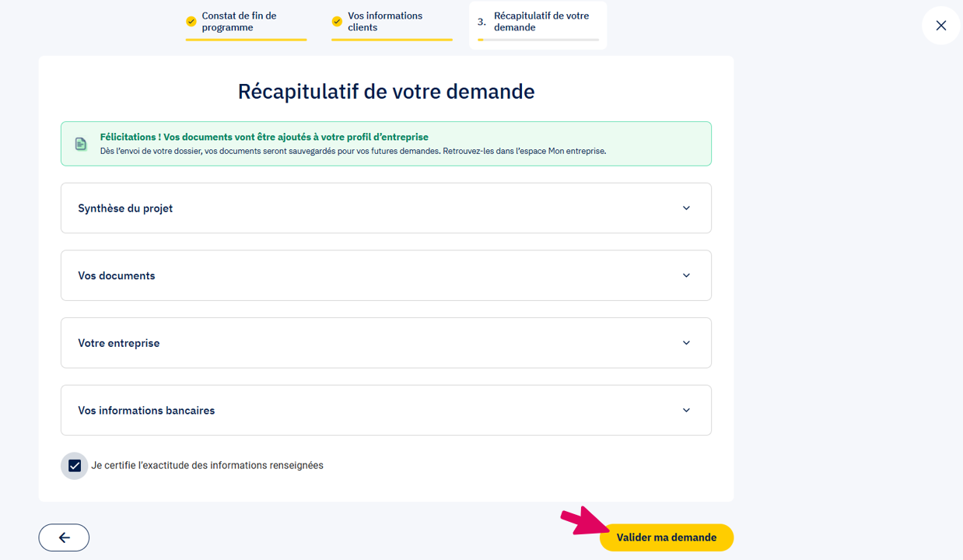
Task: Click the green document icon in banner
Action: click(x=81, y=144)
